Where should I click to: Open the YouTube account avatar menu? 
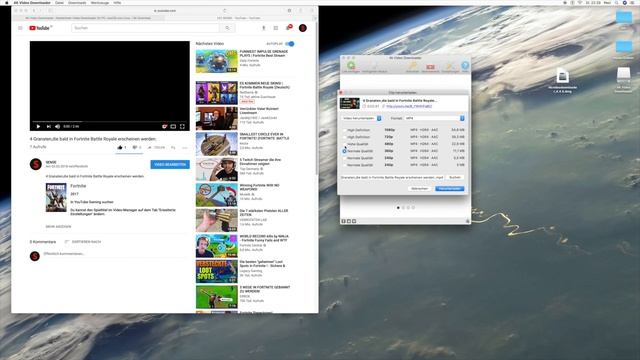[x=302, y=28]
